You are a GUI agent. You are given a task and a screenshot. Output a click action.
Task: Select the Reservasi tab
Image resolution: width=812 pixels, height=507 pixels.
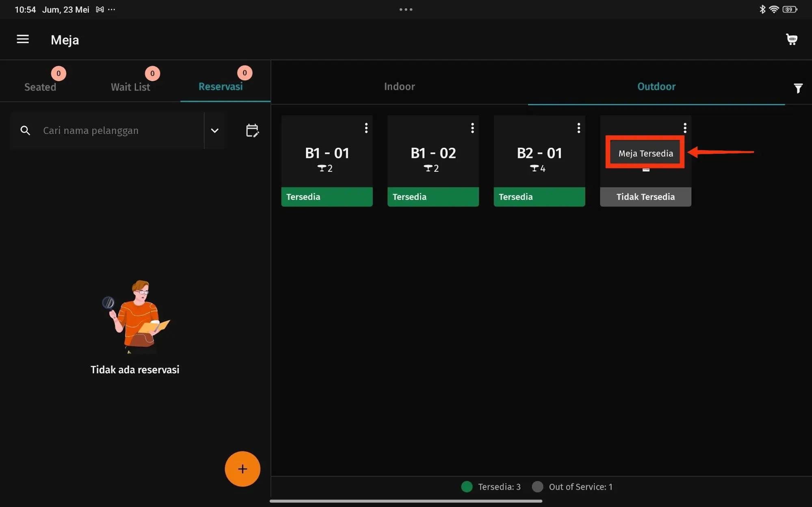pyautogui.click(x=221, y=86)
